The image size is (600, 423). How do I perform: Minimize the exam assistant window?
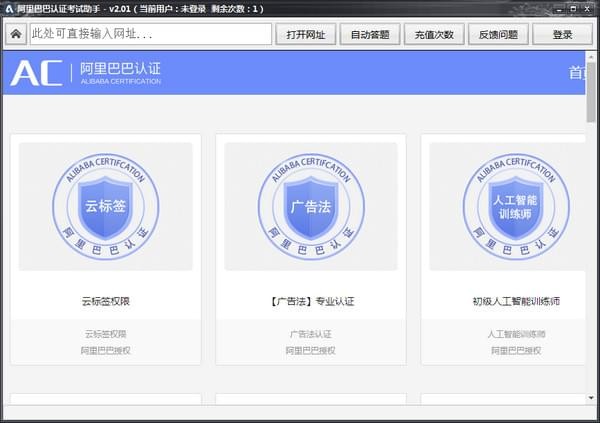[559, 8]
